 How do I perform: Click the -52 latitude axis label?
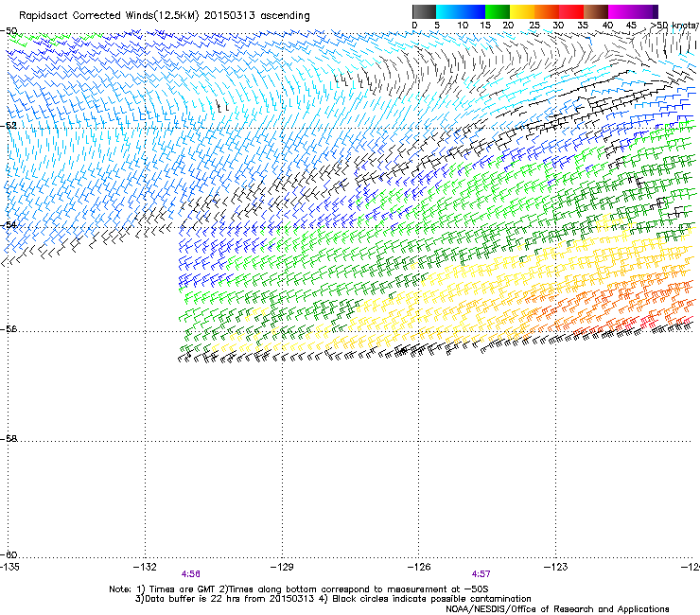[9, 126]
